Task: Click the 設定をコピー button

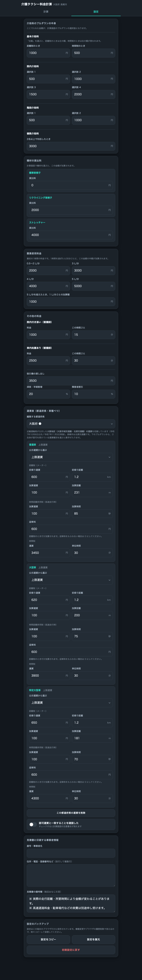Action: [48, 939]
